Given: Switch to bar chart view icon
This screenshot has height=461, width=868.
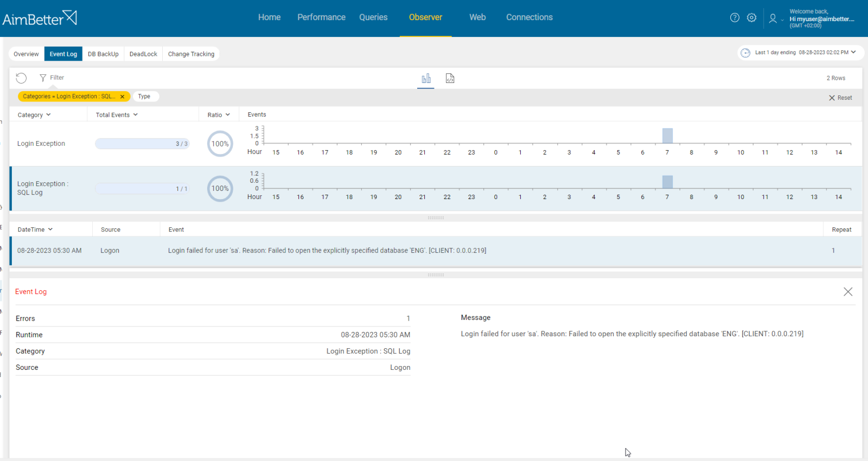Looking at the screenshot, I should pos(426,79).
